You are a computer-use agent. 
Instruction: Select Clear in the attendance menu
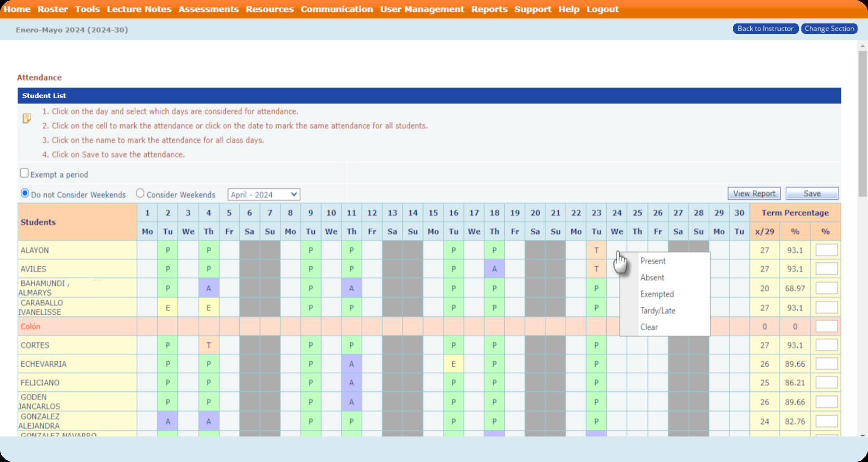coord(649,327)
